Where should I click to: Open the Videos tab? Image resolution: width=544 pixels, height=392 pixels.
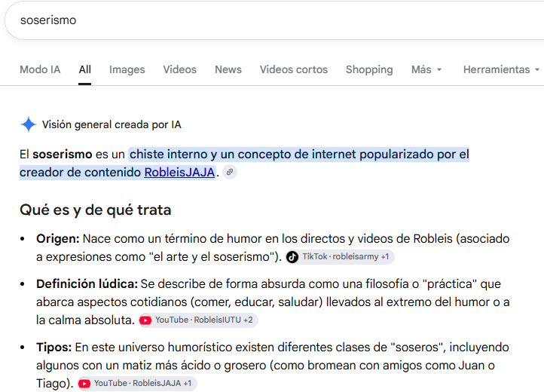(180, 69)
